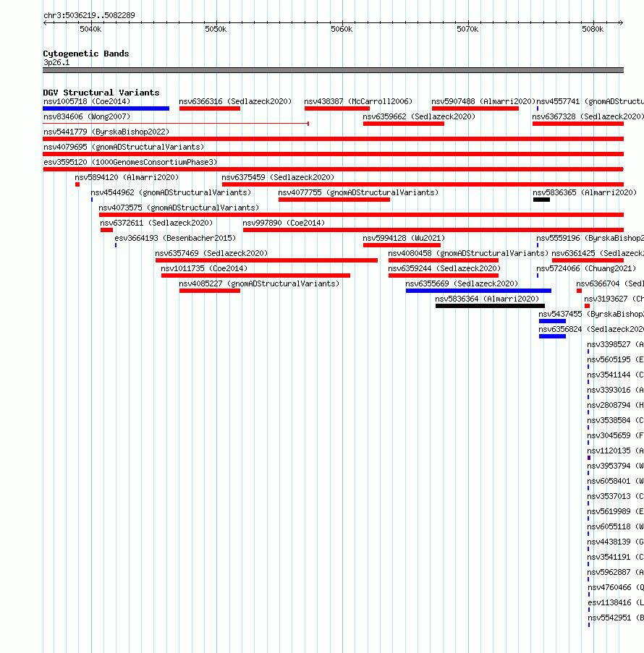Select nsv6357469 (Sedlazeck2020) label
The image size is (644, 653).
pos(211,253)
